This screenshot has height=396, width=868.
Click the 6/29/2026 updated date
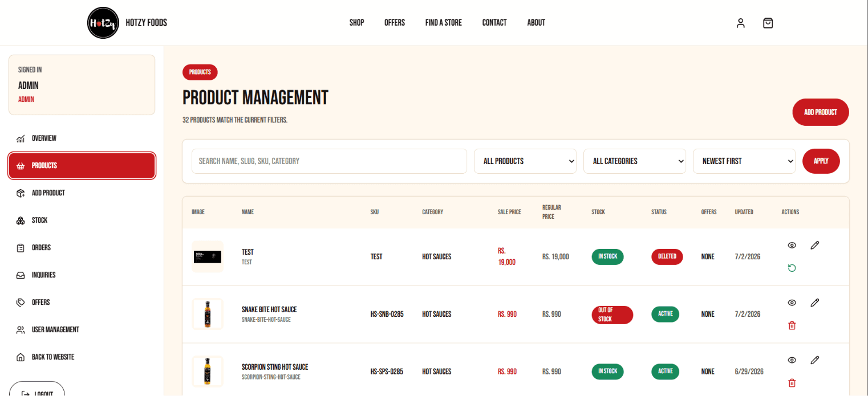coord(749,371)
